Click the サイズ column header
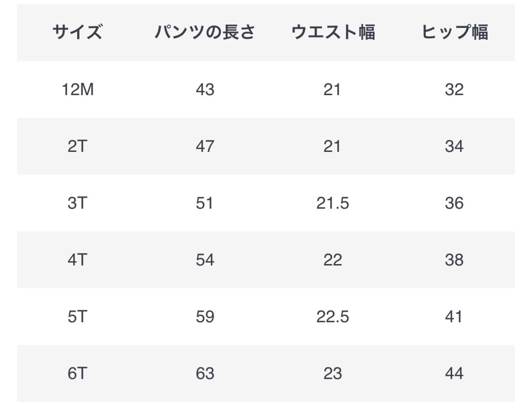This screenshot has height=415, width=532. point(77,32)
